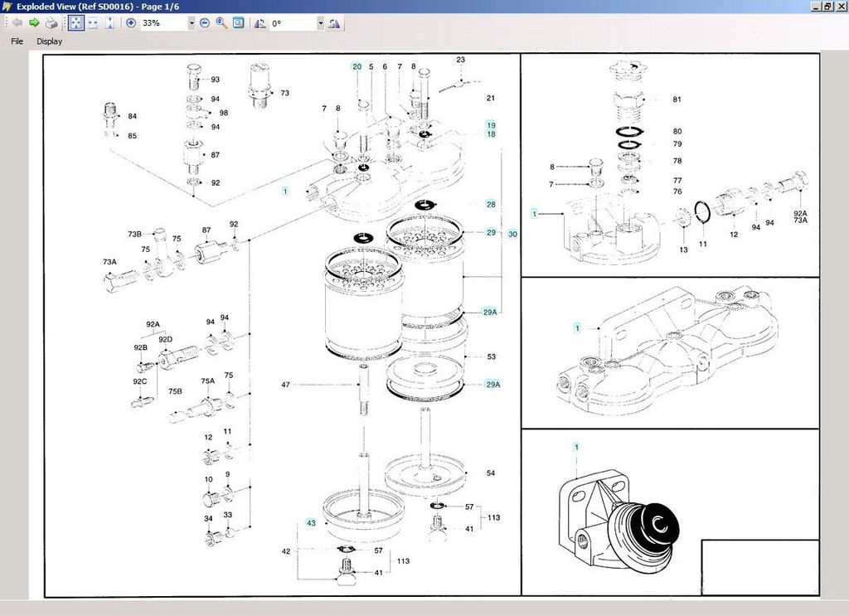
Task: Click the zoom-to-area icon beside the magnifier
Action: pos(239,23)
